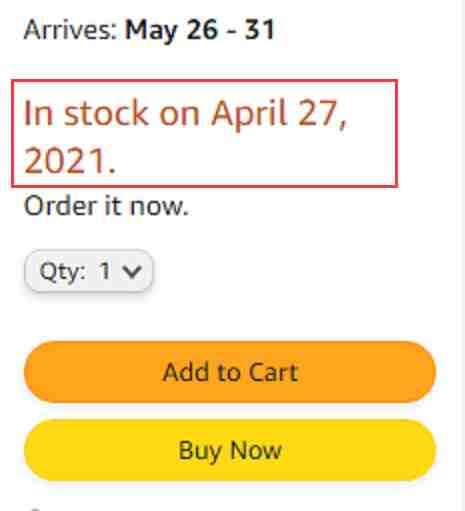The height and width of the screenshot is (511, 465).
Task: Click the partially visible icon below Buy Now
Action: click(35, 509)
